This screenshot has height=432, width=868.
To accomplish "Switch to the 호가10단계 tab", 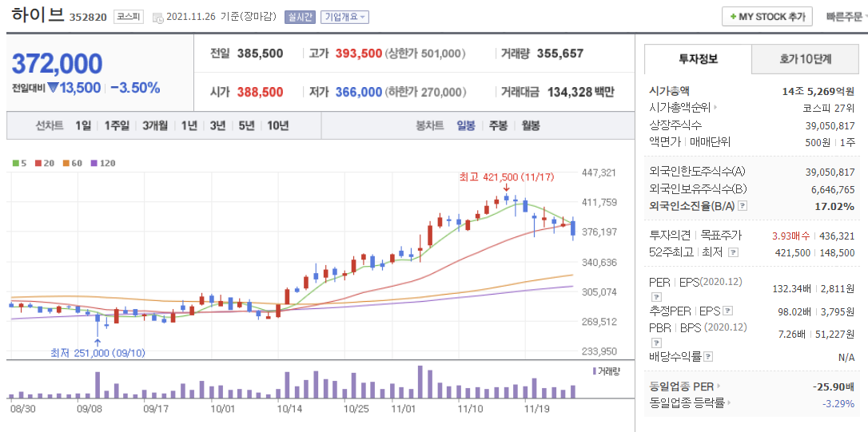I will (x=806, y=59).
